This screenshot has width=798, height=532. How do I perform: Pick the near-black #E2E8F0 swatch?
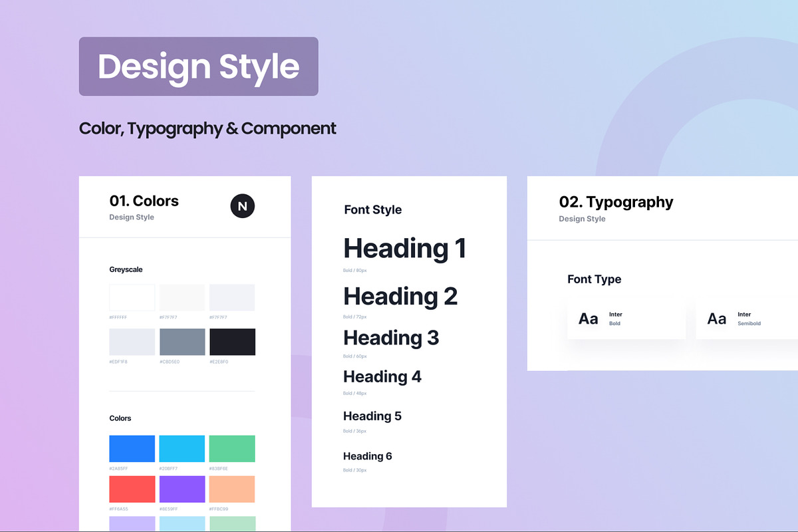click(232, 342)
